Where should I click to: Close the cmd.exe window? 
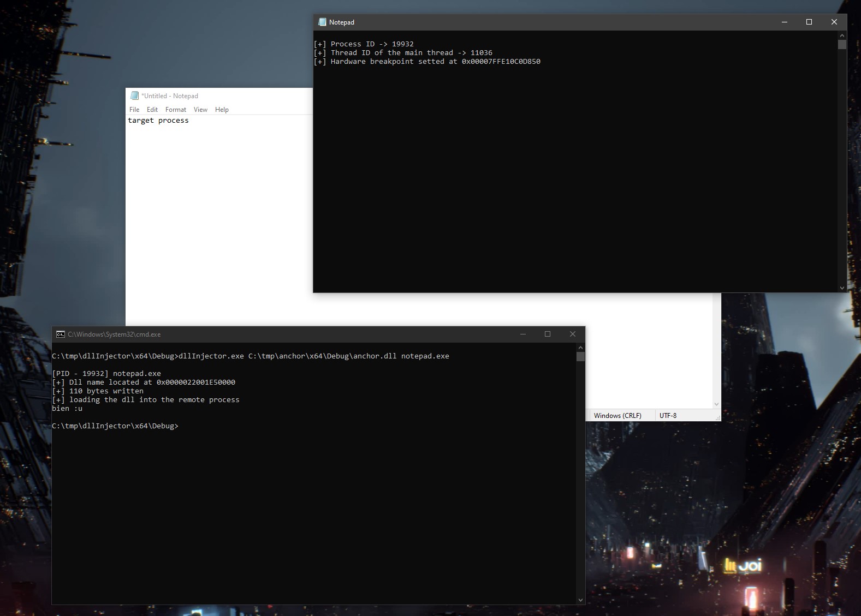tap(573, 334)
